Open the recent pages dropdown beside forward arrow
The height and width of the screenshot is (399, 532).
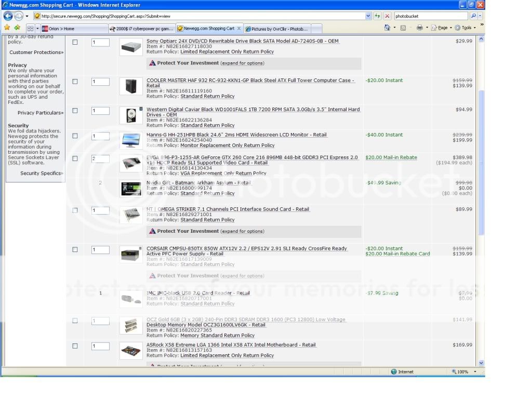pos(27,16)
